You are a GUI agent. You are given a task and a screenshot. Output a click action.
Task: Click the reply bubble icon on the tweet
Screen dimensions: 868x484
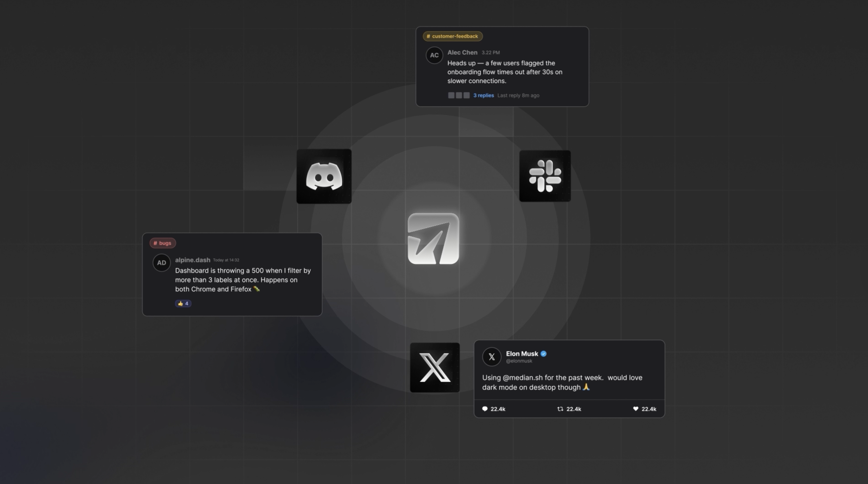coord(485,409)
